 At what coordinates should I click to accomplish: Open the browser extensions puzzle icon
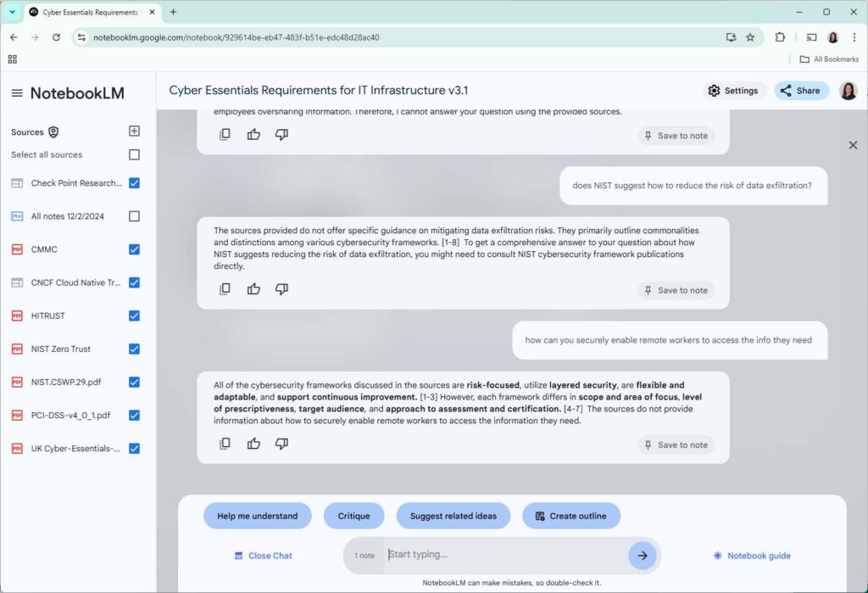coord(780,37)
